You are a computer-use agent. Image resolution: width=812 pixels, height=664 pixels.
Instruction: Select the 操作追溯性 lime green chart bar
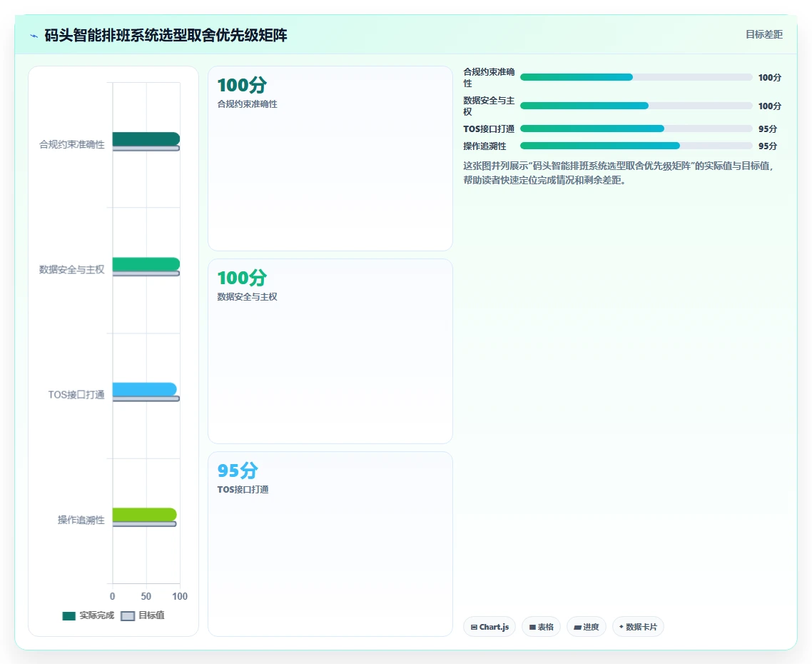(144, 515)
